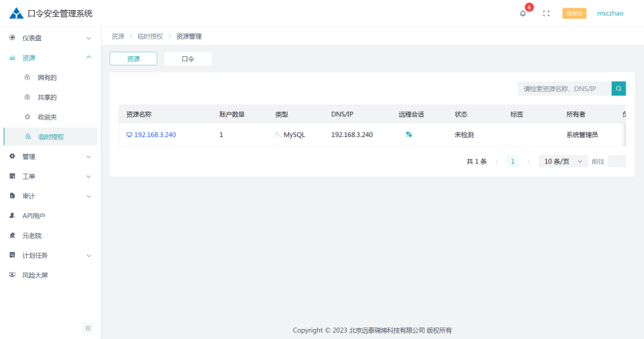The image size is (644, 339).
Task: Switch to the 口令 tab
Action: (187, 59)
